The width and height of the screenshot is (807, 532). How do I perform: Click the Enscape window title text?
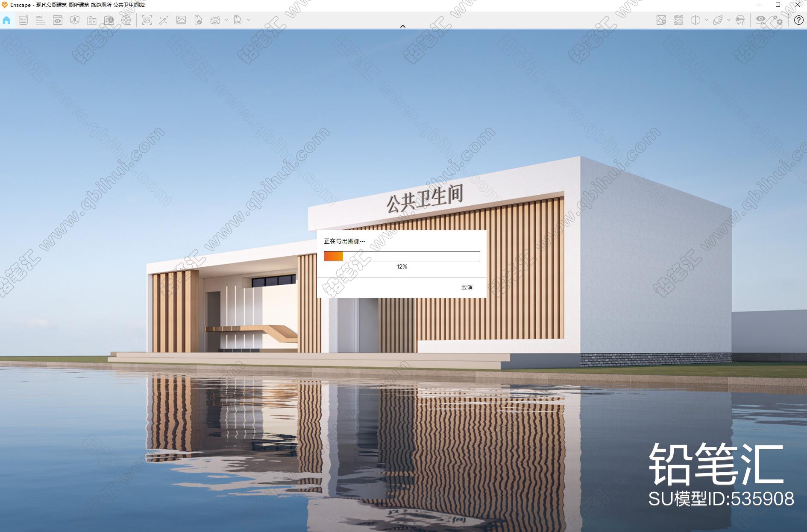click(77, 5)
